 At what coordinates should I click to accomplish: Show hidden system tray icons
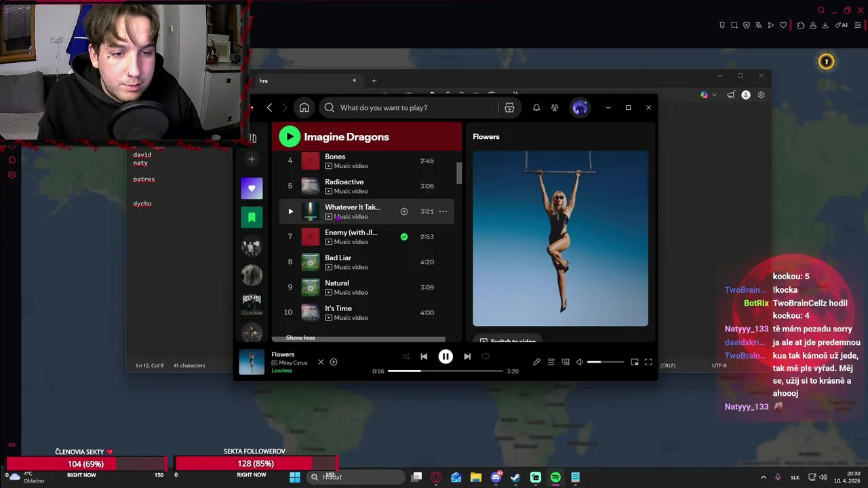tap(763, 477)
